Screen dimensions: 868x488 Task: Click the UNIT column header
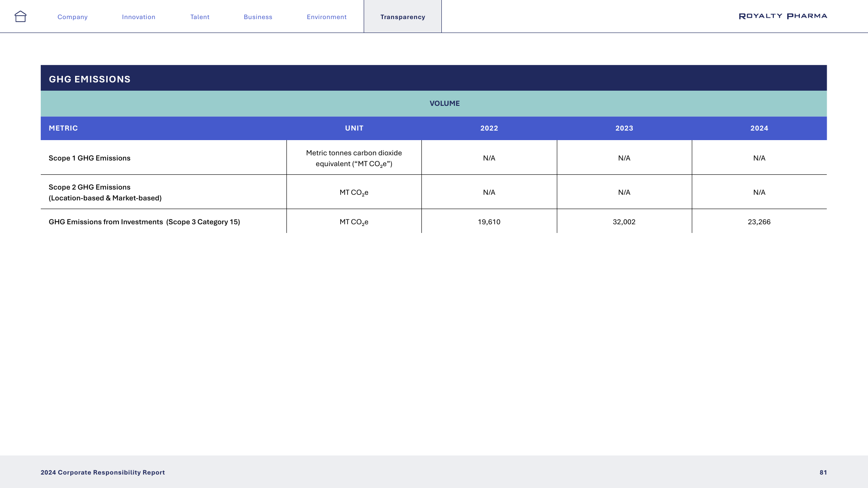pos(354,128)
